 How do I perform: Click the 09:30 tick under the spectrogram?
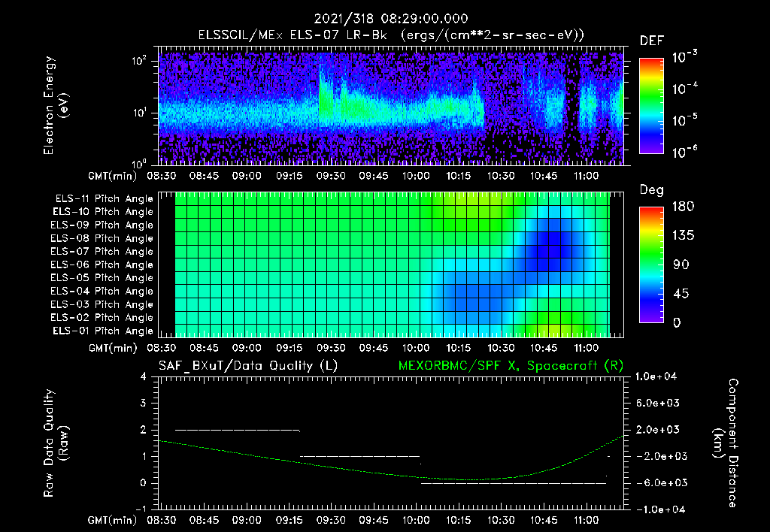click(331, 176)
